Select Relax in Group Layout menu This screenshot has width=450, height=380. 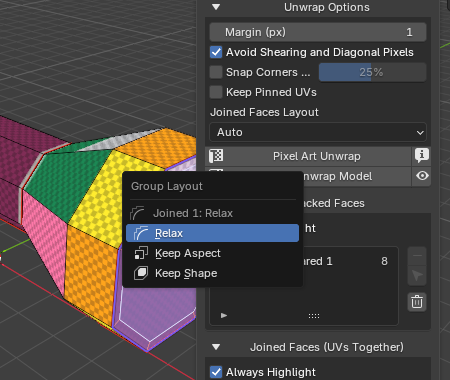212,233
